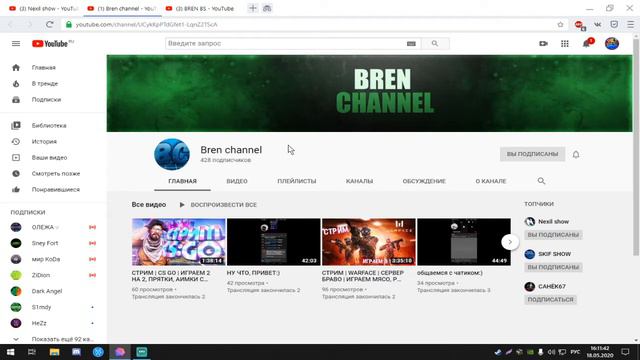
Task: Open the CS GO stream video thumbnail
Action: pyautogui.click(x=178, y=242)
